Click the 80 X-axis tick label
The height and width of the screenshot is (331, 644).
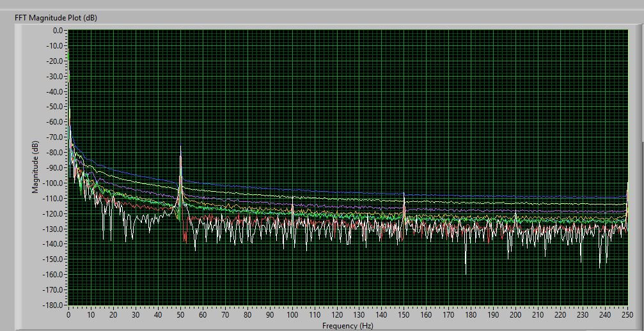click(x=247, y=314)
